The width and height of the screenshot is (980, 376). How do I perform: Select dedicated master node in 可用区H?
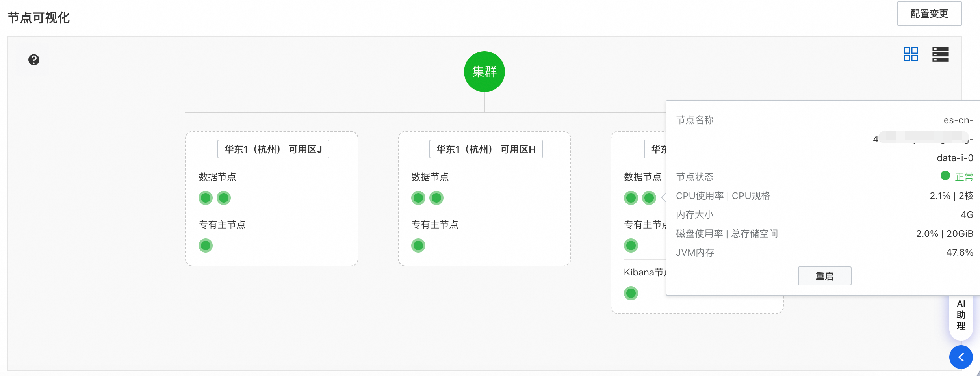point(418,246)
